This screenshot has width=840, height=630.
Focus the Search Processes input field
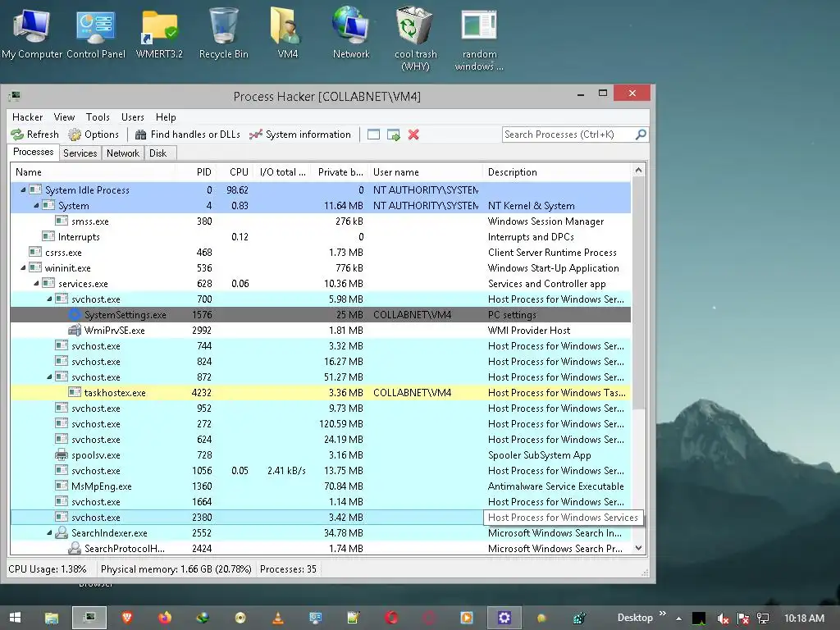[x=568, y=135]
